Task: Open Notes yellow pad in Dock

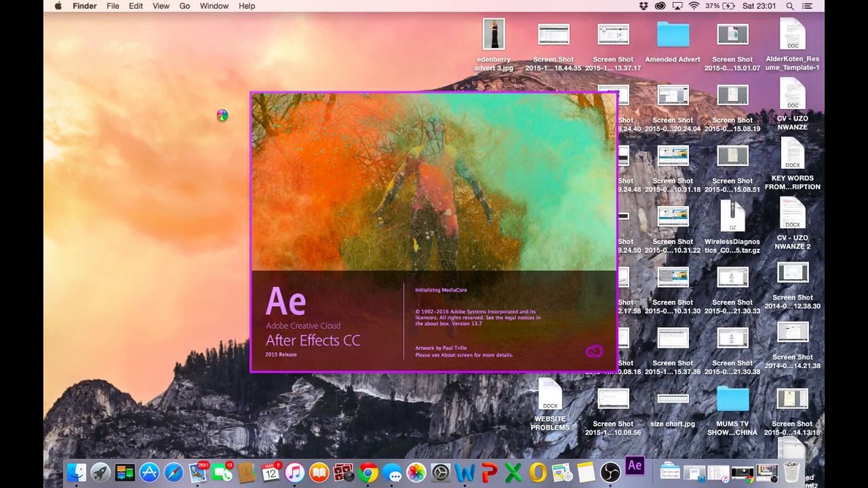Action: pyautogui.click(x=586, y=472)
